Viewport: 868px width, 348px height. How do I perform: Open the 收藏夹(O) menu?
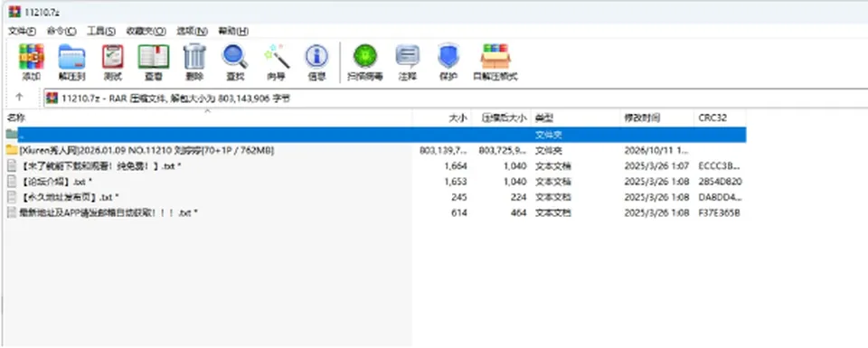point(146,31)
